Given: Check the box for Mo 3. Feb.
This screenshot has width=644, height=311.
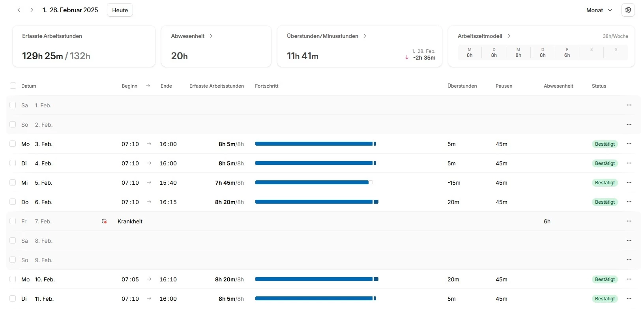Looking at the screenshot, I should (13, 144).
